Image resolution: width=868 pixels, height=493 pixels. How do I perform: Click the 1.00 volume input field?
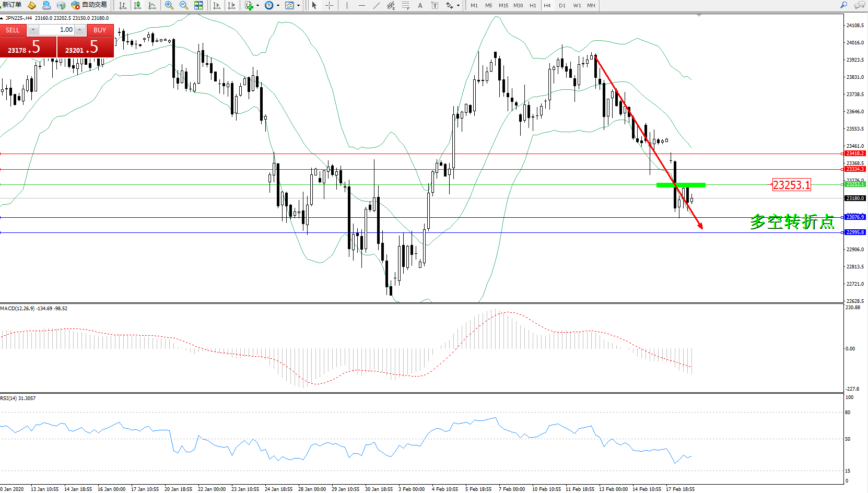click(x=56, y=30)
